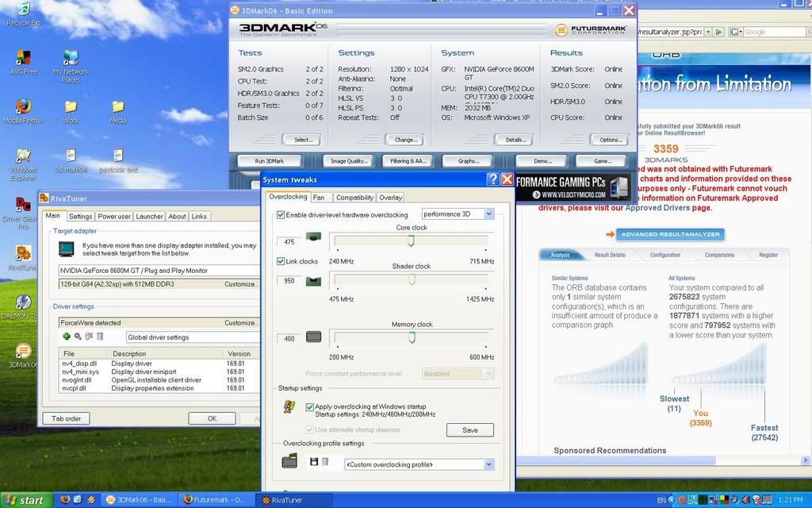The image size is (812, 508).
Task: Open the pesticide test file icon
Action: click(118, 160)
